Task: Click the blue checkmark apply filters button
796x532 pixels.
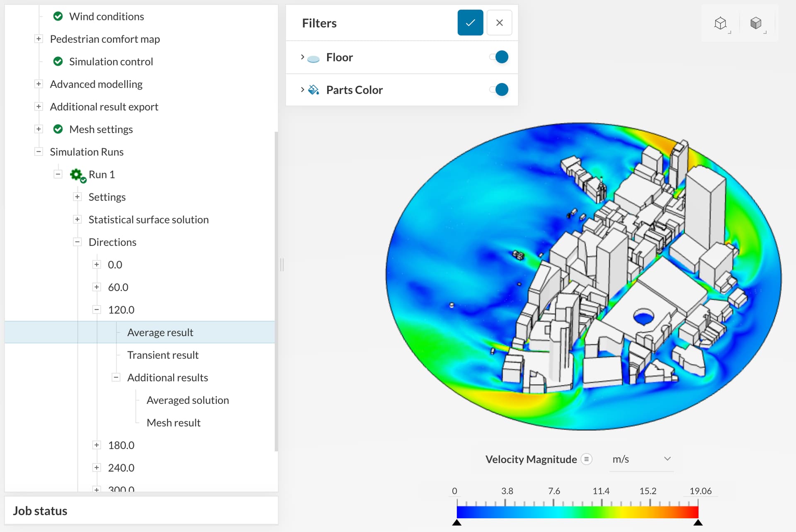Action: (470, 23)
